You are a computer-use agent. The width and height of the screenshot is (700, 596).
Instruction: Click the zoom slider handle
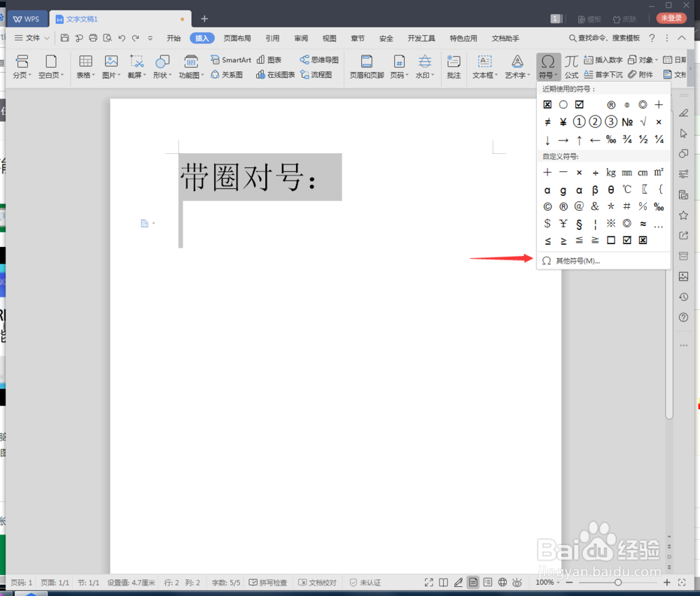pyautogui.click(x=618, y=582)
